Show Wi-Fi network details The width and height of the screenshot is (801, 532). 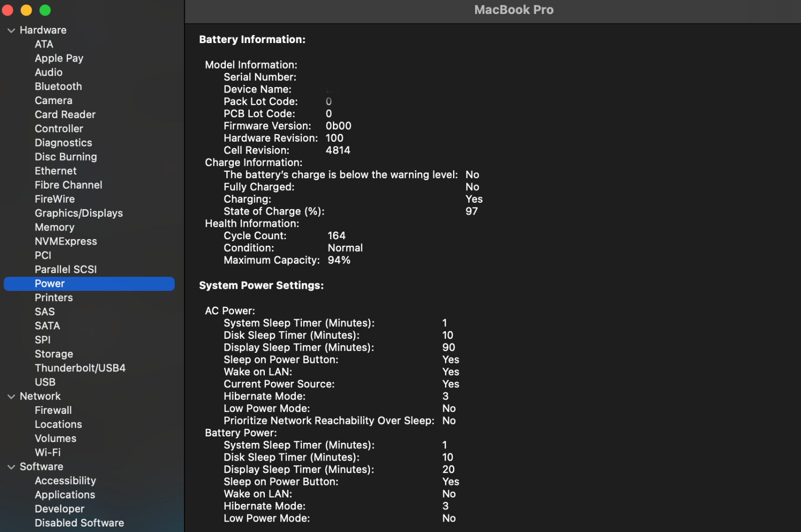tap(48, 452)
